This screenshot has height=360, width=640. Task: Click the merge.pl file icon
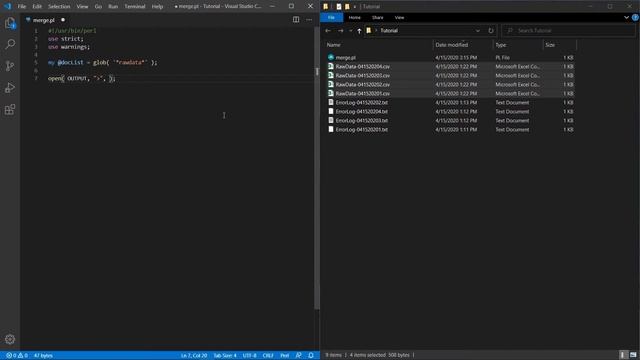coord(331,58)
